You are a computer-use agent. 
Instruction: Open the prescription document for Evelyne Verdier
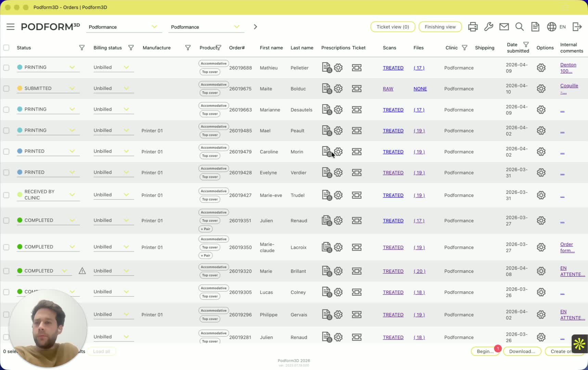pyautogui.click(x=327, y=172)
